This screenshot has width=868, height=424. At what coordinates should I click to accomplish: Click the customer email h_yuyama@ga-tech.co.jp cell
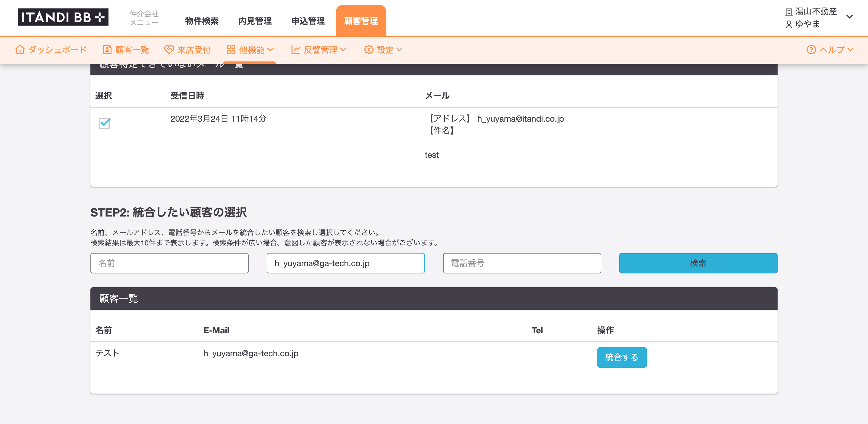[251, 353]
